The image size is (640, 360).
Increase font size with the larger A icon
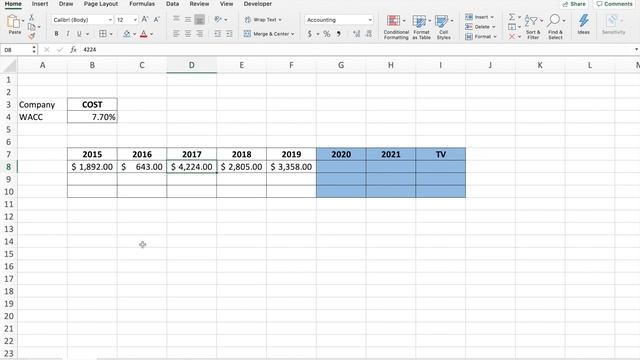145,20
